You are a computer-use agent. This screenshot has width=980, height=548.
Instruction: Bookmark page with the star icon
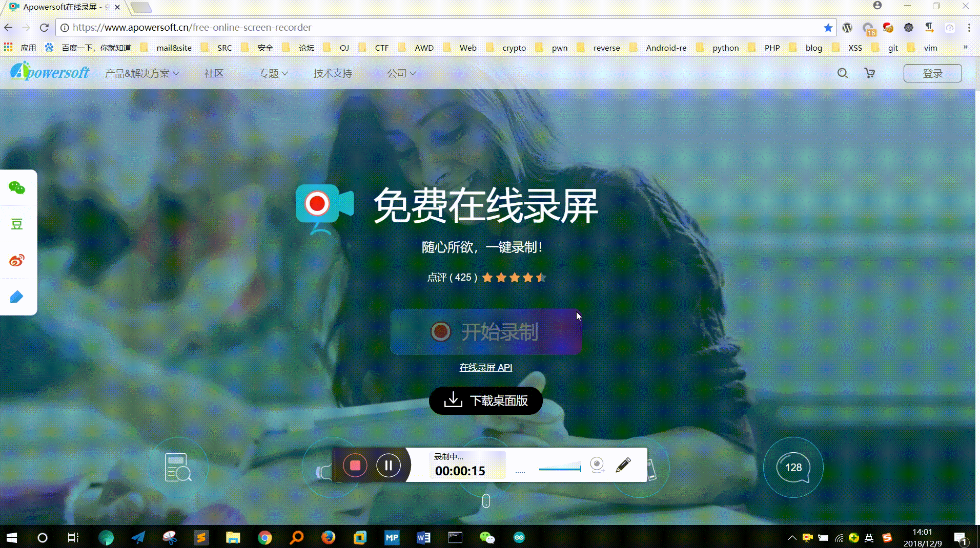(x=828, y=28)
